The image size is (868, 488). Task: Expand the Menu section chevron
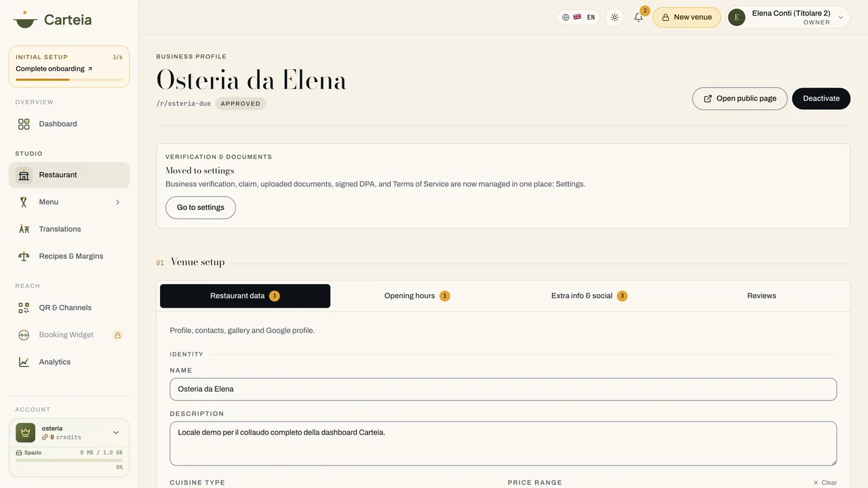[117, 202]
